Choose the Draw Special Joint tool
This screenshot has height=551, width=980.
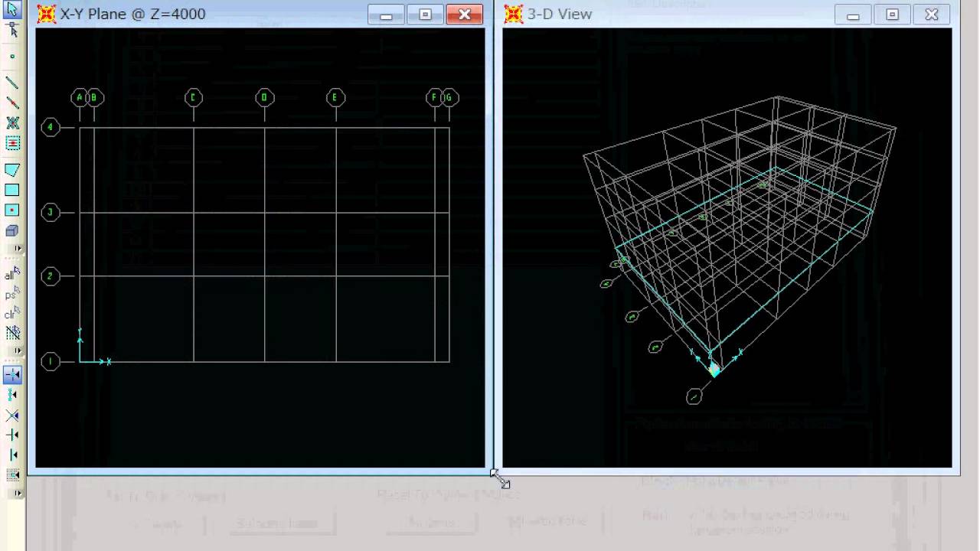[x=12, y=57]
